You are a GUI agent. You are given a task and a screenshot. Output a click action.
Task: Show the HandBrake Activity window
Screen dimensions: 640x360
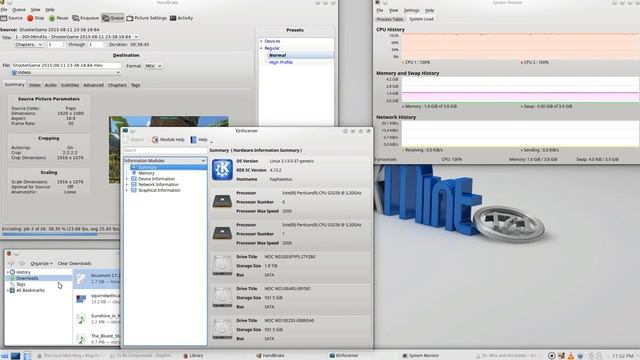pyautogui.click(x=181, y=18)
